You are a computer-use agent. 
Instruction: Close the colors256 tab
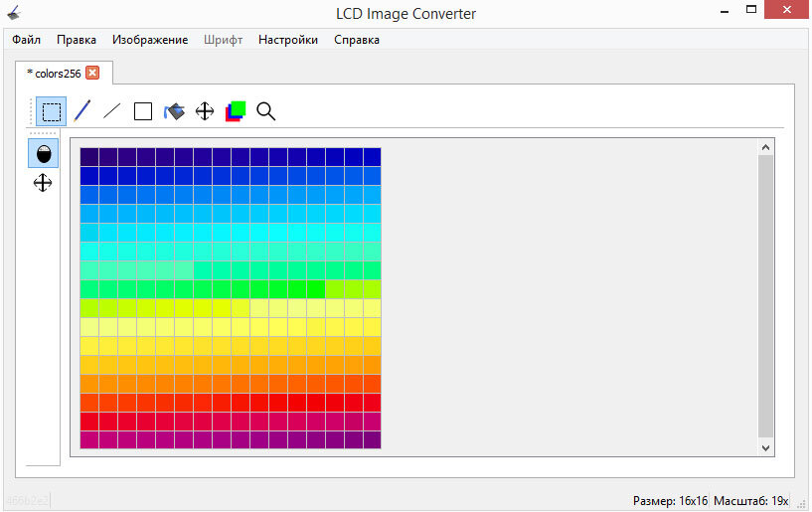click(x=92, y=73)
